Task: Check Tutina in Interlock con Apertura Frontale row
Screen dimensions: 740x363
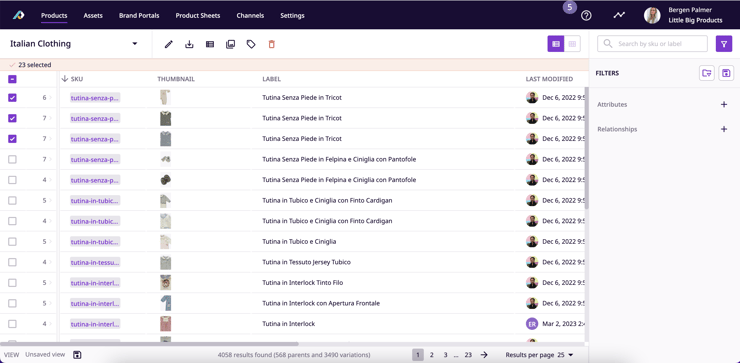Action: coord(12,303)
